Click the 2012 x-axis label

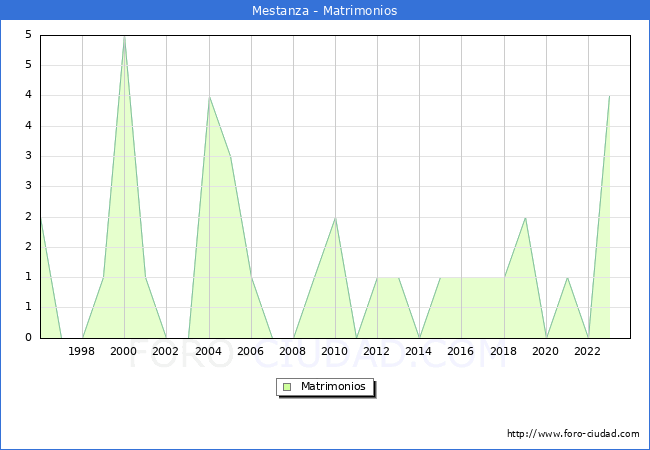tap(376, 351)
